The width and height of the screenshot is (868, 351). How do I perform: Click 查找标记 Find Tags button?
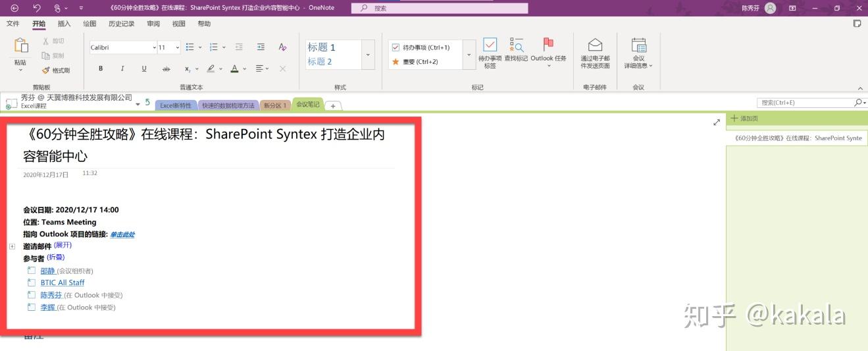[516, 49]
